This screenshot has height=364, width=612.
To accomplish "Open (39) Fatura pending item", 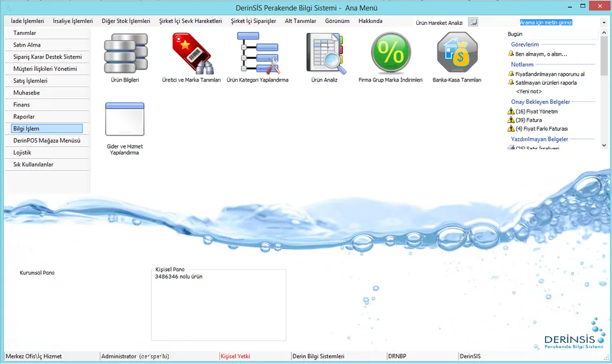I will point(528,120).
